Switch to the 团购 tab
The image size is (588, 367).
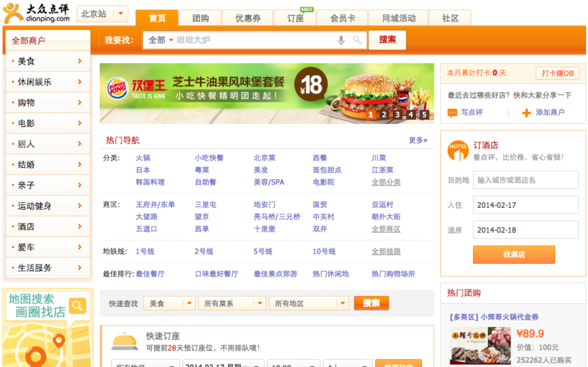[x=201, y=18]
